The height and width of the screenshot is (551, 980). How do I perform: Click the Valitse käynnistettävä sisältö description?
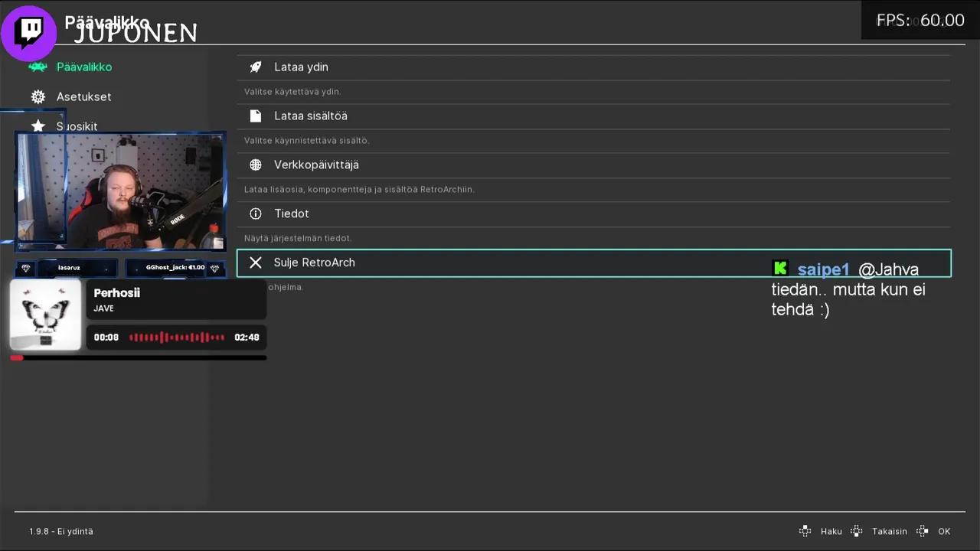click(306, 141)
